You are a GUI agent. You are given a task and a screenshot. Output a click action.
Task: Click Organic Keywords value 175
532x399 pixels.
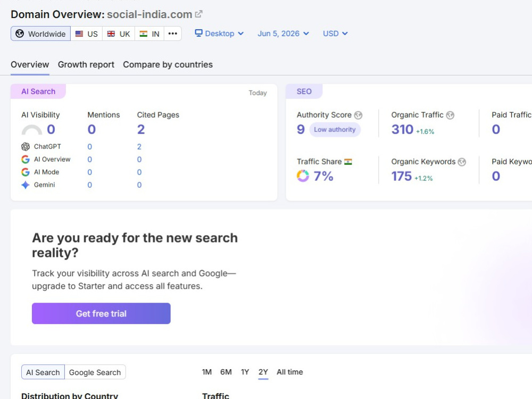pyautogui.click(x=401, y=176)
